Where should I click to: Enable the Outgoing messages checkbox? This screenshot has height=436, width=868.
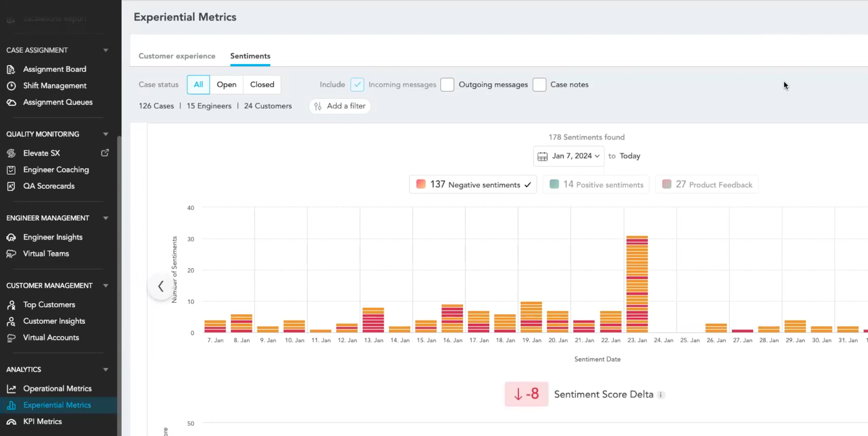click(447, 85)
